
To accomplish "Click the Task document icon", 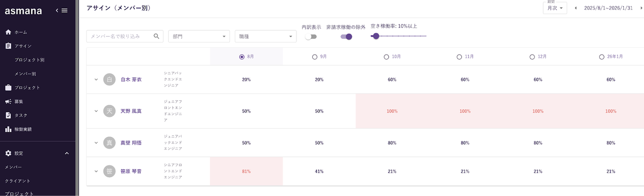I will 8,115.
